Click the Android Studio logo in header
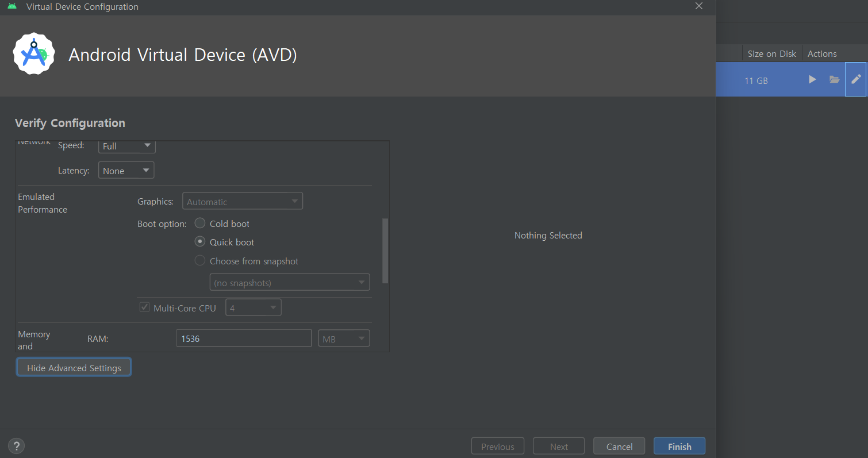The width and height of the screenshot is (868, 458). click(34, 53)
